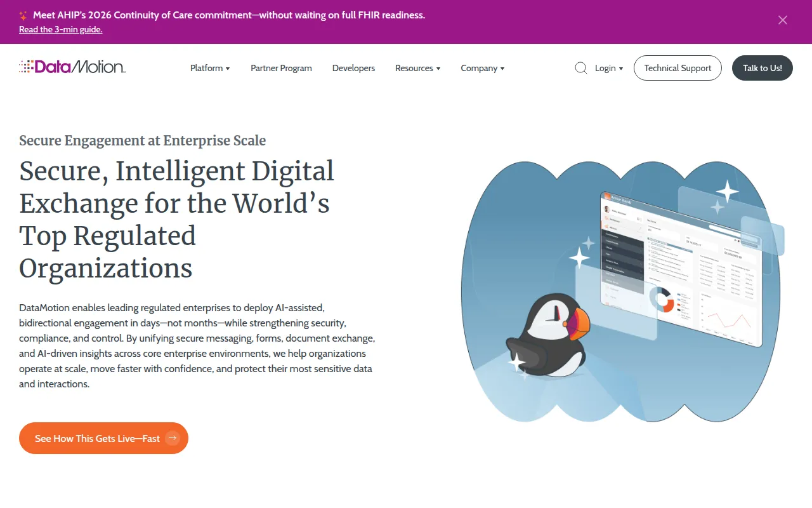Image resolution: width=812 pixels, height=508 pixels.
Task: Click the 'Secure Engagement at Enterprise Scale' subheading
Action: pos(143,140)
